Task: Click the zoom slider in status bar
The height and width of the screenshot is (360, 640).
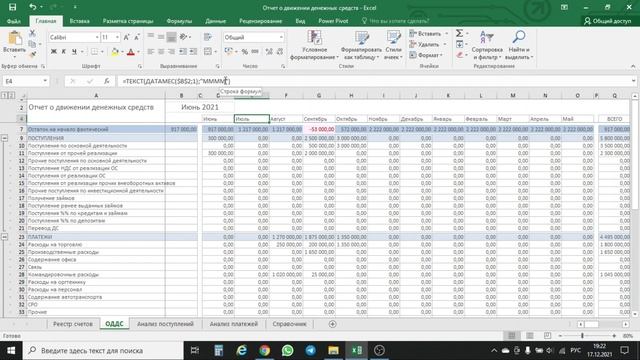Action: click(x=582, y=336)
